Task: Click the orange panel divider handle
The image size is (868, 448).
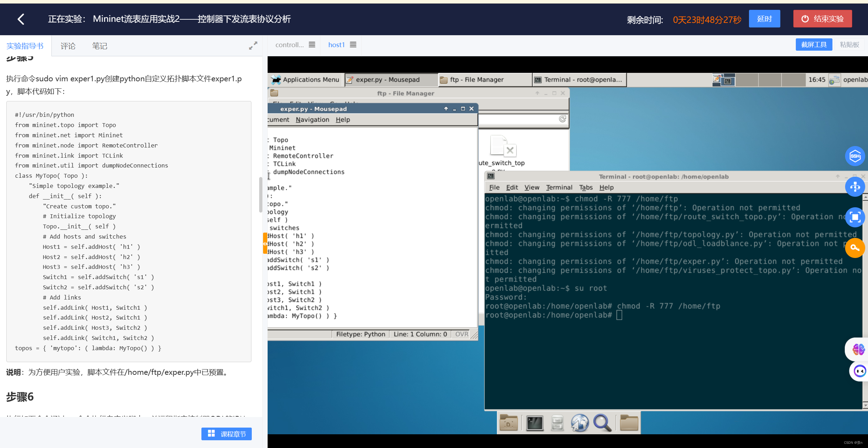Action: (265, 243)
